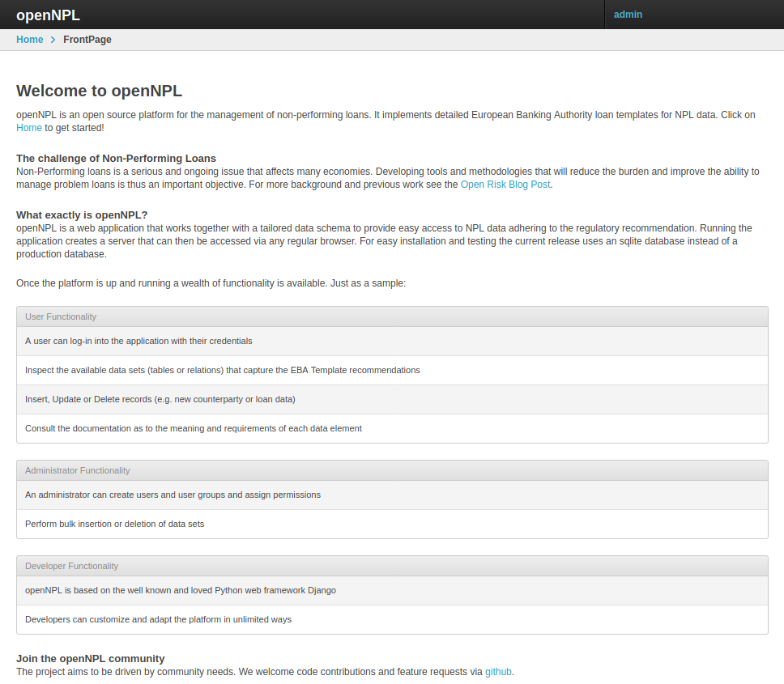Select Home in the breadcrumb trail
784x684 pixels.
point(29,39)
